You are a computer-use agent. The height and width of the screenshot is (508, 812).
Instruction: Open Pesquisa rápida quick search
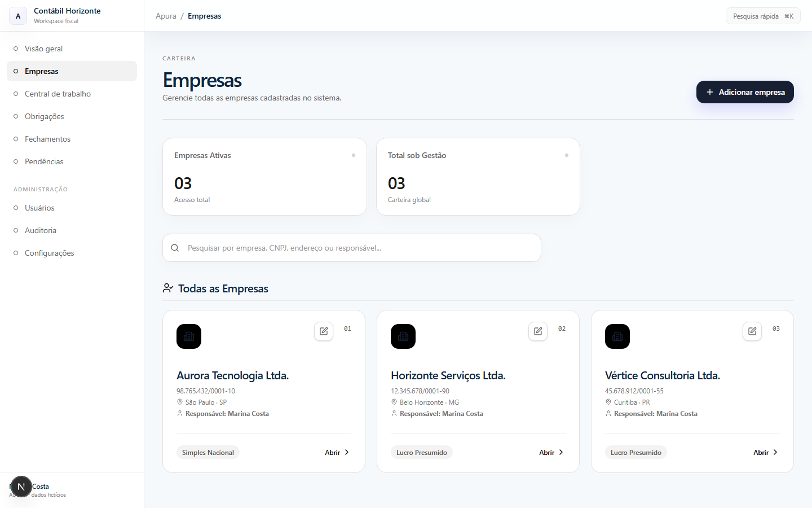click(x=763, y=16)
